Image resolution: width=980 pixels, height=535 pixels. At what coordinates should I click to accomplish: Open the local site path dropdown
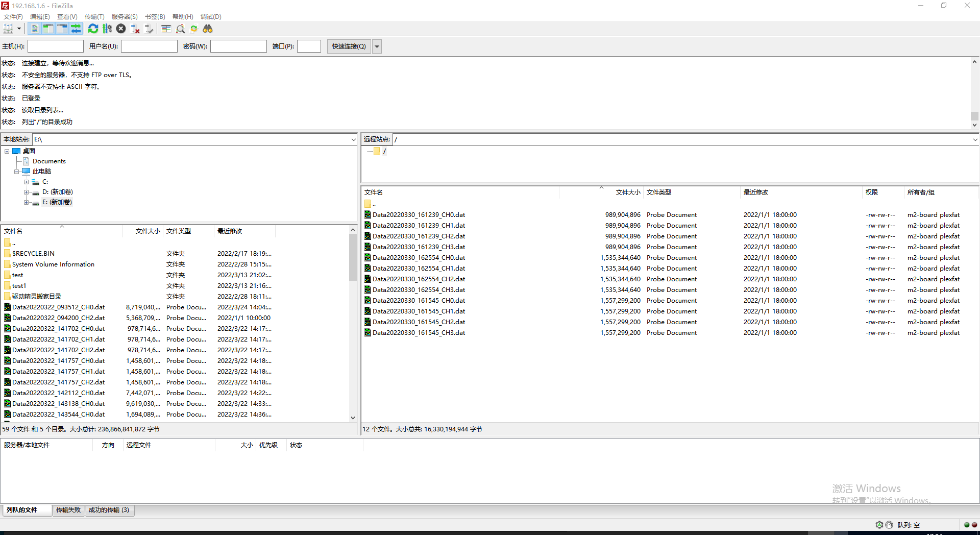(353, 139)
